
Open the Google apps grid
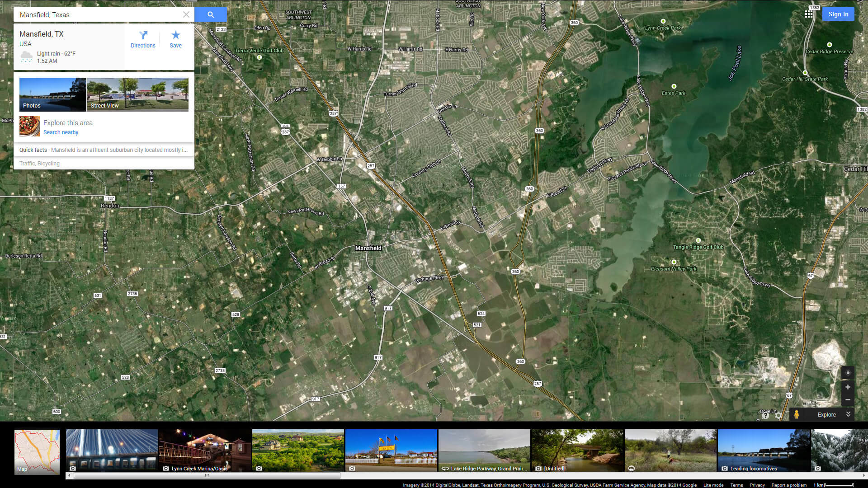809,14
